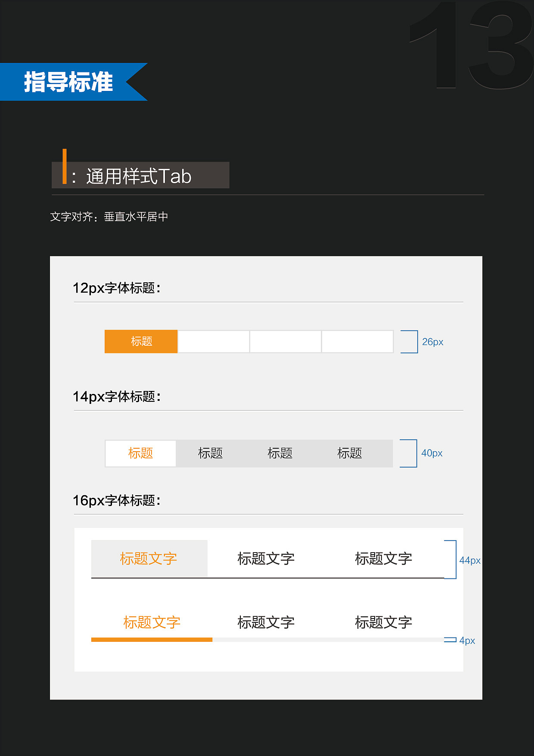Click the orange underline indicator bar
Viewport: 534px width, 756px height.
152,640
